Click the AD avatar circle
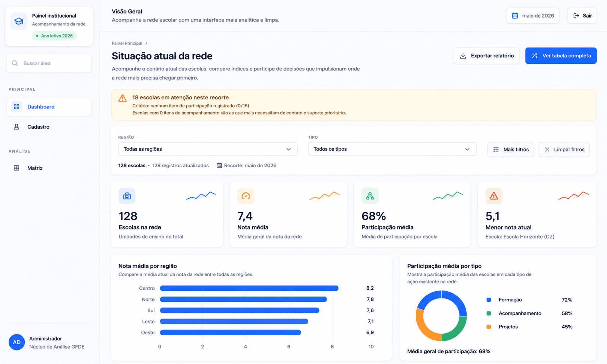 [17, 342]
